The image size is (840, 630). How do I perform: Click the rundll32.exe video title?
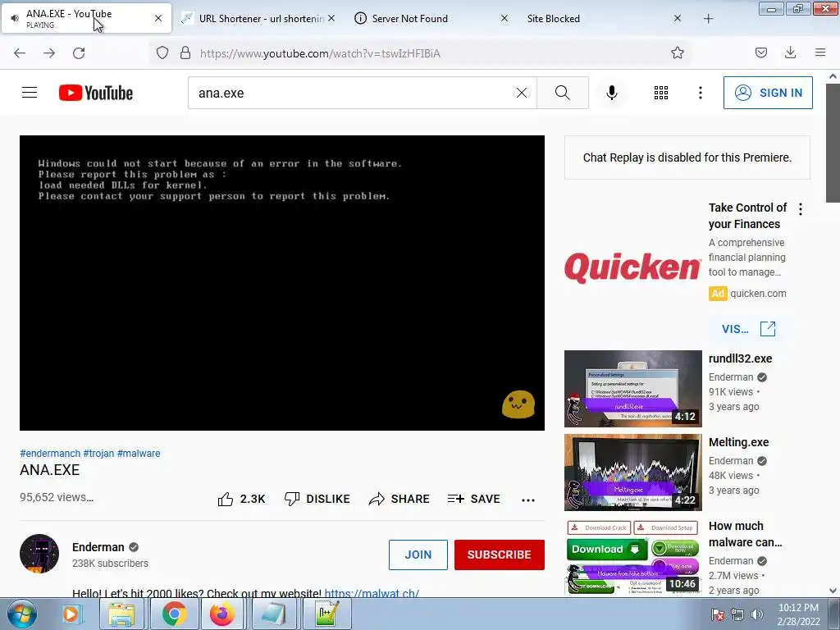pos(741,358)
